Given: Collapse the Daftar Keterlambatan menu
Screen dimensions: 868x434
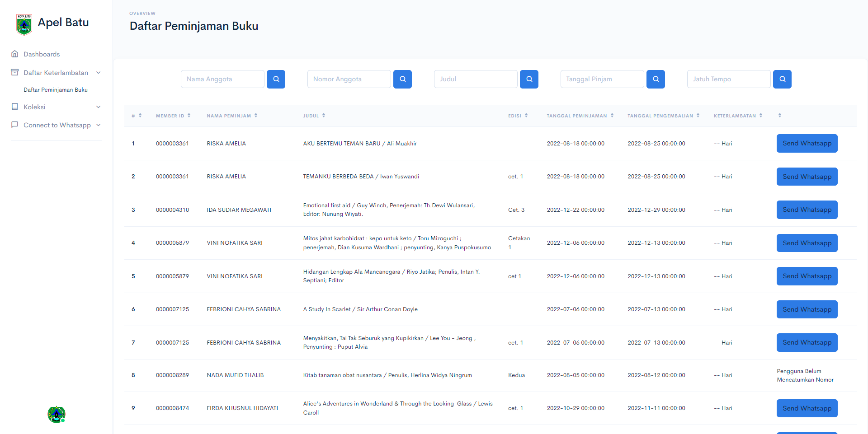Looking at the screenshot, I should (x=98, y=73).
